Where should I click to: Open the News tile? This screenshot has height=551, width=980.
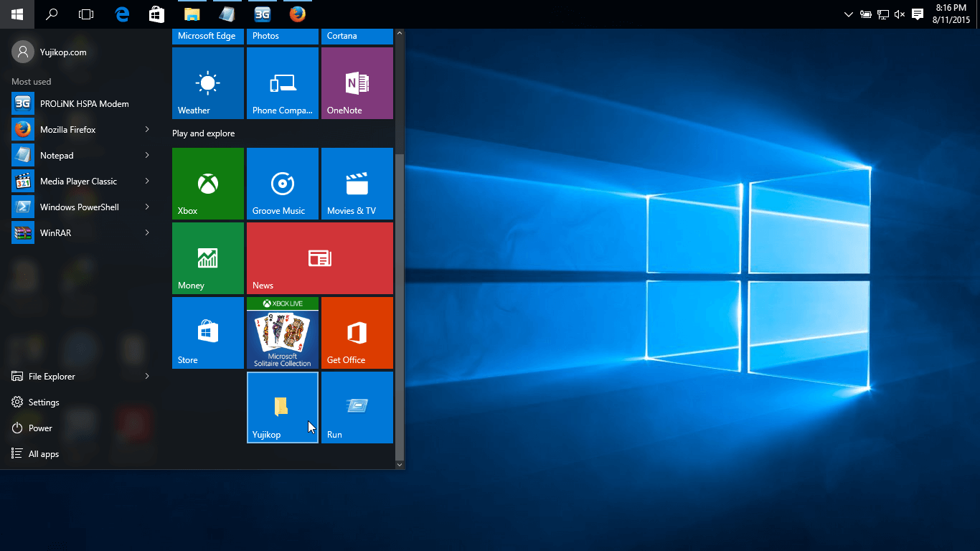coord(320,258)
